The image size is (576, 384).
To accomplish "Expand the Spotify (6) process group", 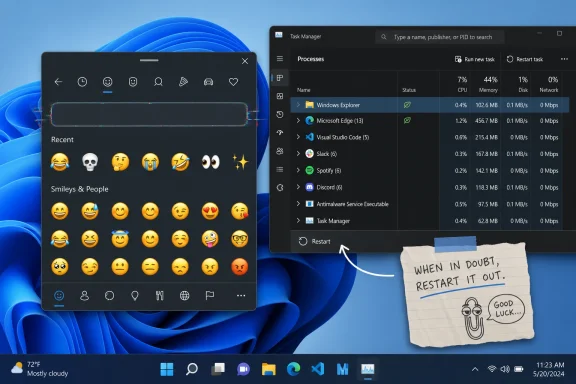I will 298,170.
